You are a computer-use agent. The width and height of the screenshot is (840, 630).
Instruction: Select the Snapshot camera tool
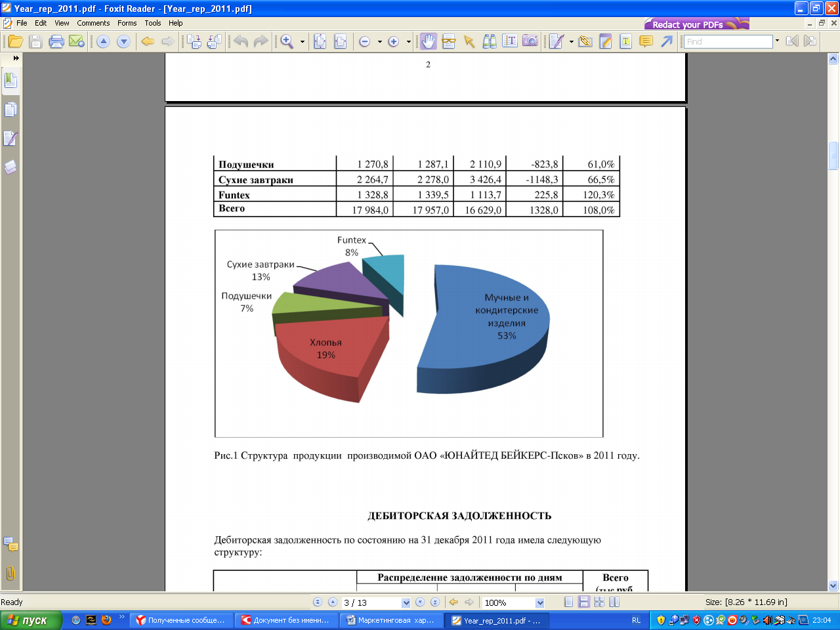click(530, 41)
